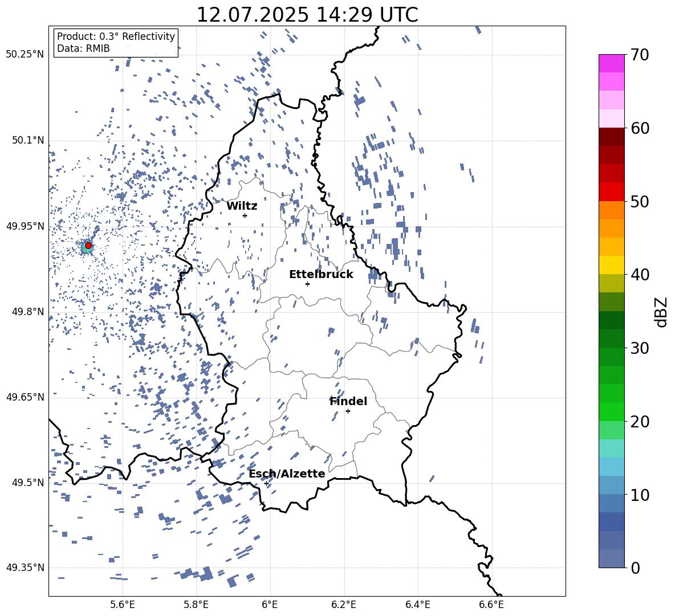The image size is (675, 616).
Task: Click the 49.35°N latitude label
Action: (x=25, y=568)
